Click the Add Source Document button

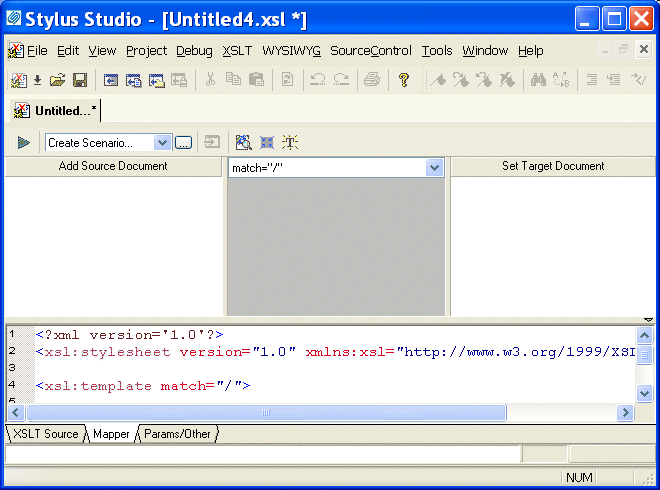coord(113,166)
